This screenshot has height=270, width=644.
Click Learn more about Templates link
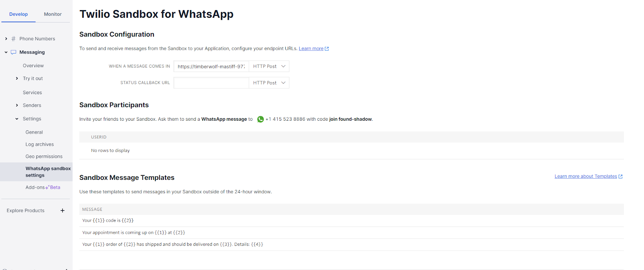[x=586, y=177]
